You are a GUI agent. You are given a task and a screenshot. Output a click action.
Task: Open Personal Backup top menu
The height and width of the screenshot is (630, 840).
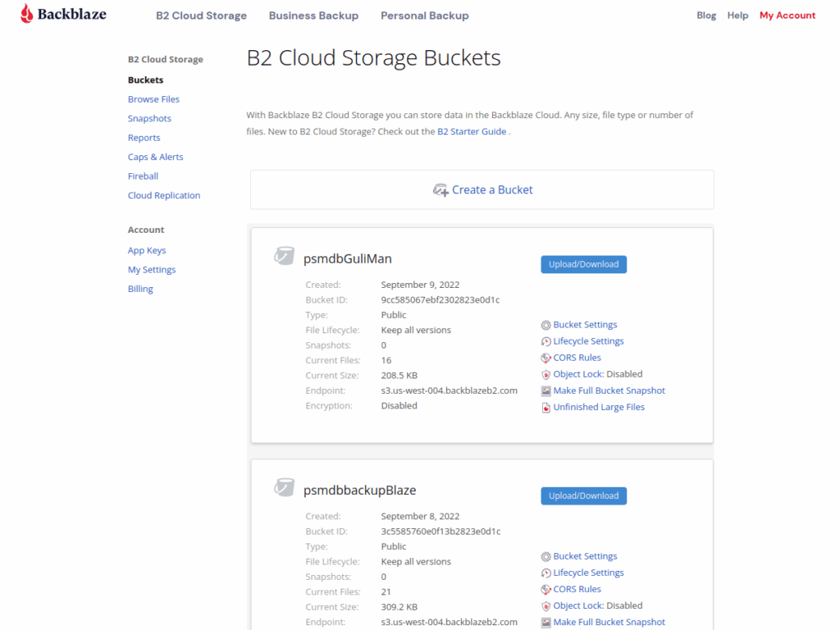coord(424,16)
